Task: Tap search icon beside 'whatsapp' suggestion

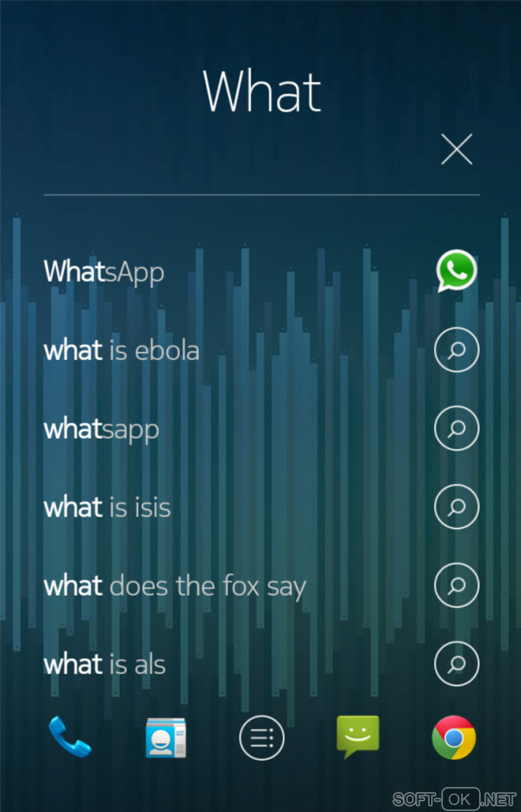Action: tap(456, 428)
